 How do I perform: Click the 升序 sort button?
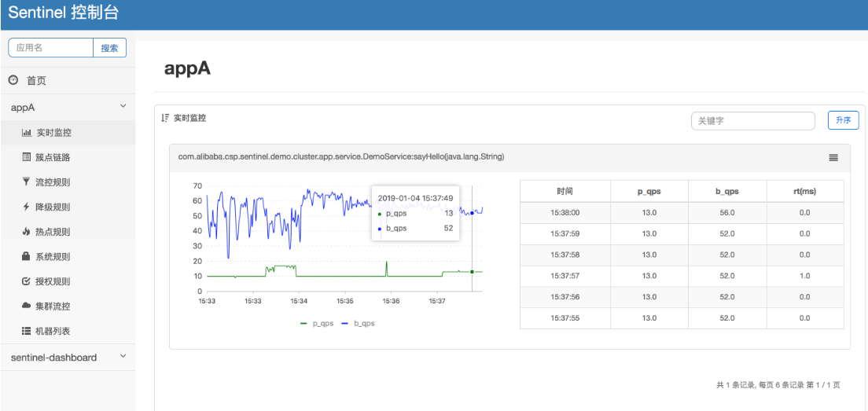843,120
